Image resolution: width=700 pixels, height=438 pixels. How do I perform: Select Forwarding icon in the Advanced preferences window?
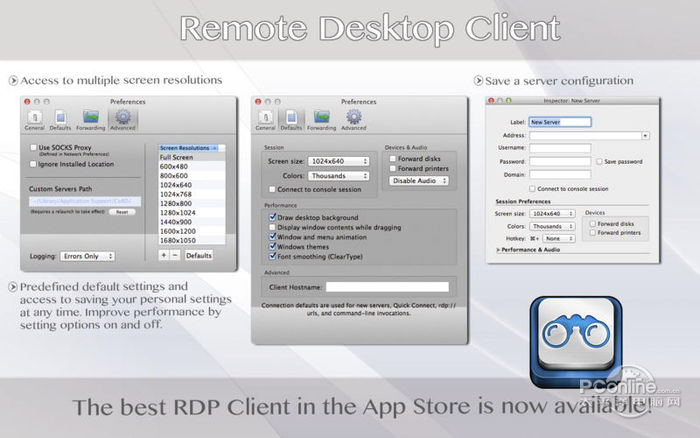tap(90, 119)
